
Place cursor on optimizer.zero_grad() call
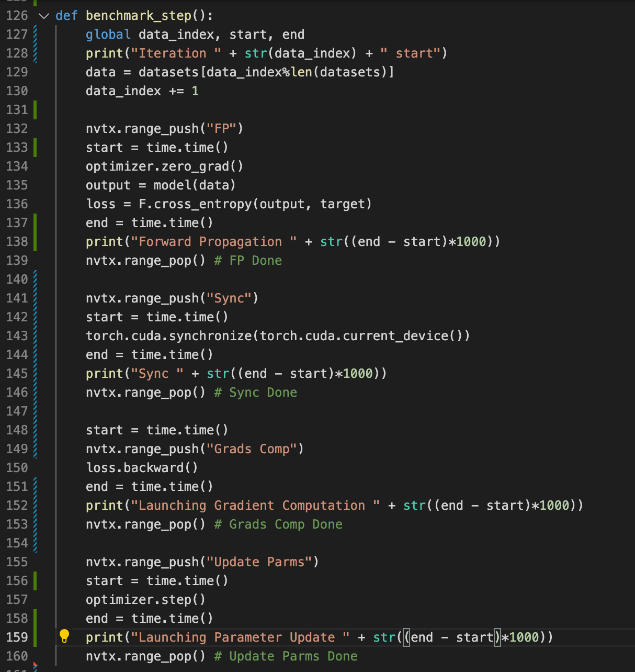coord(164,166)
